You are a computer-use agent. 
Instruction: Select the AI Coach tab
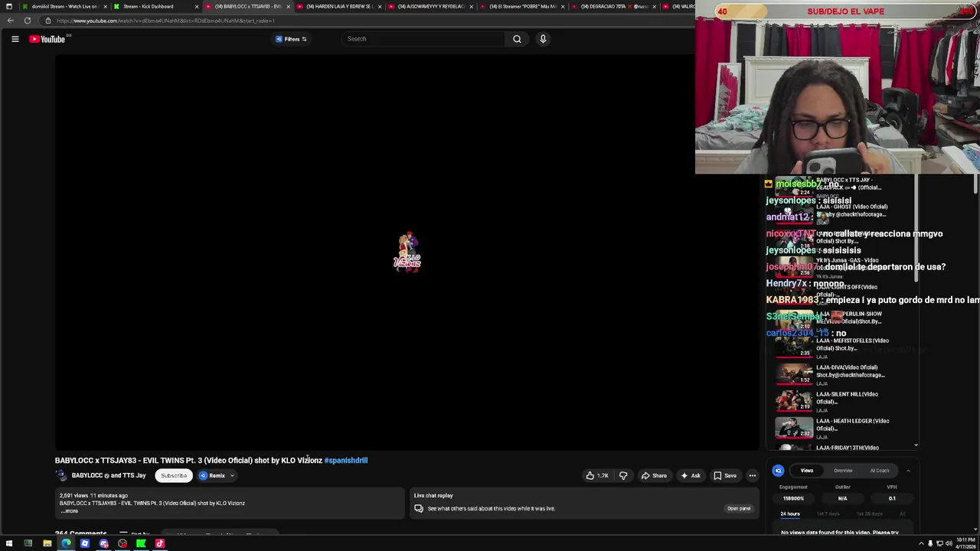pos(880,471)
